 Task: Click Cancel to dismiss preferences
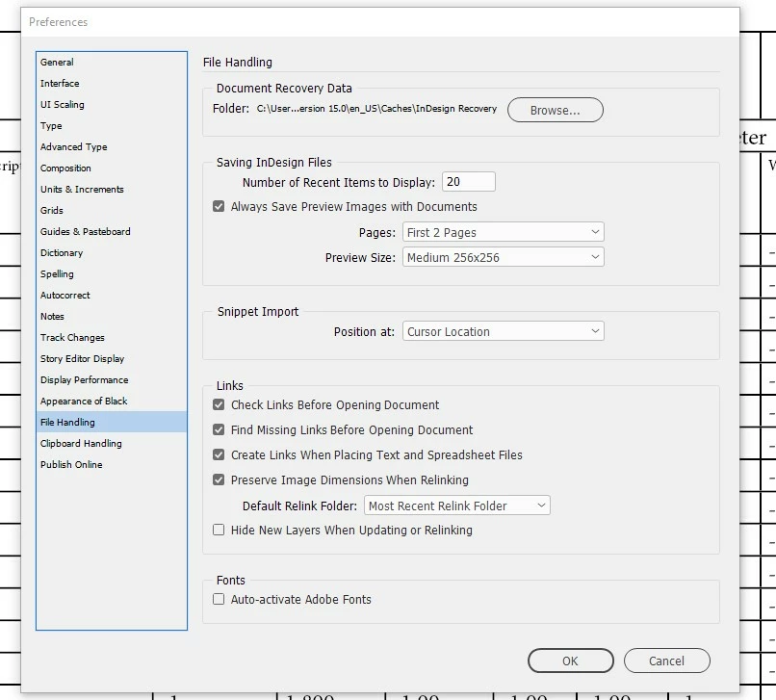(666, 661)
